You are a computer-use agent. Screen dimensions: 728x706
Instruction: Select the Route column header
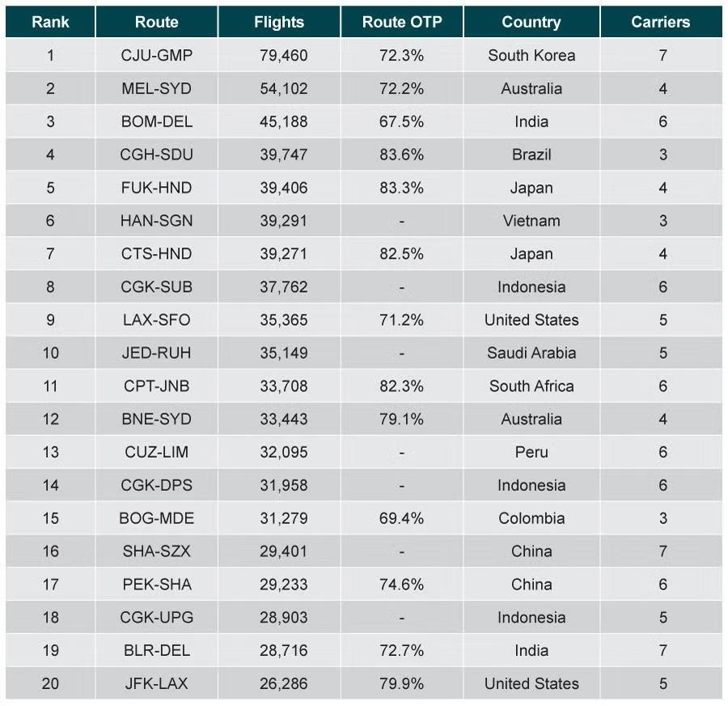click(x=156, y=22)
